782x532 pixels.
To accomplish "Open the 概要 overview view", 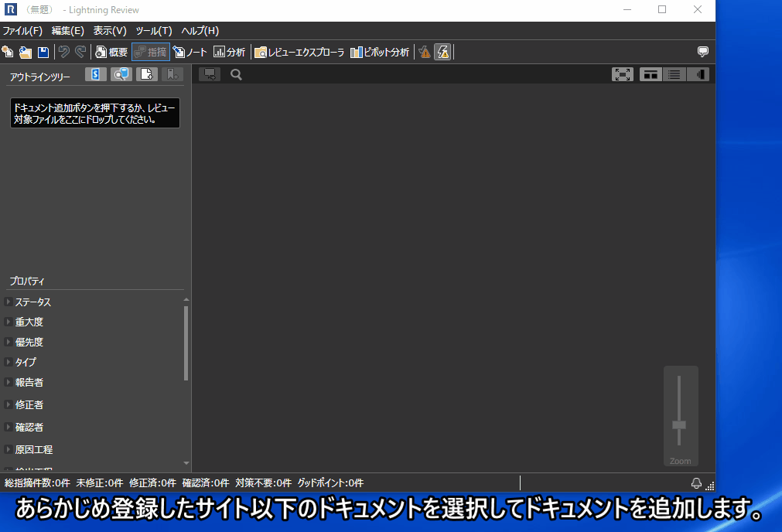I will click(x=111, y=52).
